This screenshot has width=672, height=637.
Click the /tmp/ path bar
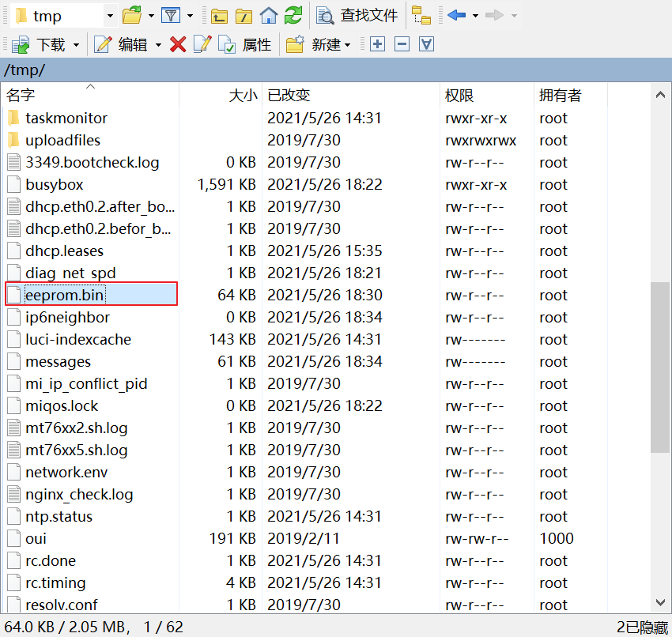click(335, 70)
